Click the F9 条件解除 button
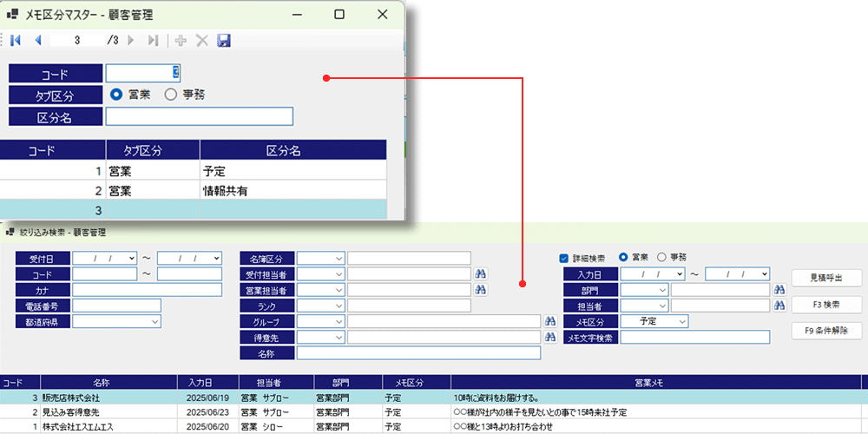The width and height of the screenshot is (868, 434). (826, 331)
